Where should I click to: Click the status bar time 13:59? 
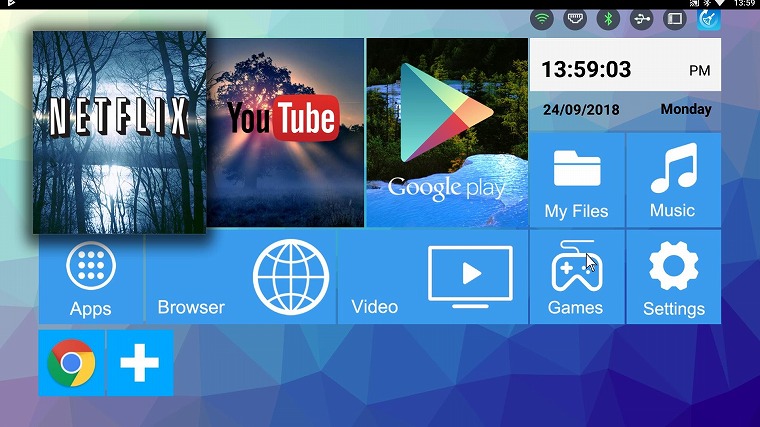[x=744, y=3]
